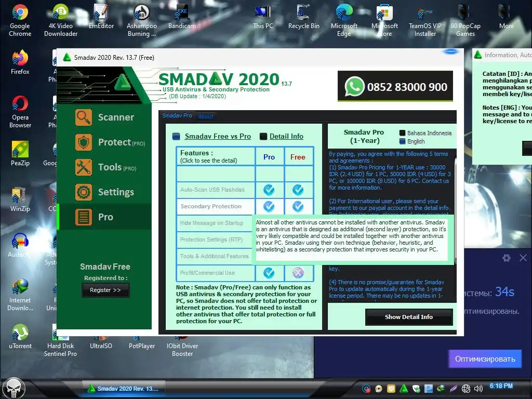Open This PC desktop icon
This screenshot has width=532, height=399.
pos(263,17)
